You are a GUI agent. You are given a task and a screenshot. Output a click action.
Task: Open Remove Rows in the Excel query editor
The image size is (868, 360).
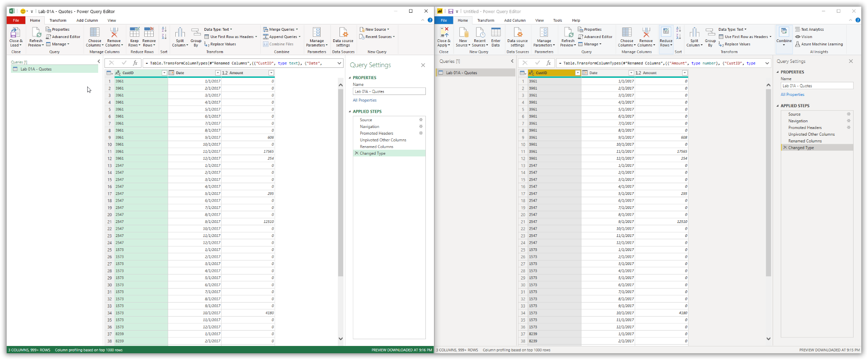[x=149, y=37]
